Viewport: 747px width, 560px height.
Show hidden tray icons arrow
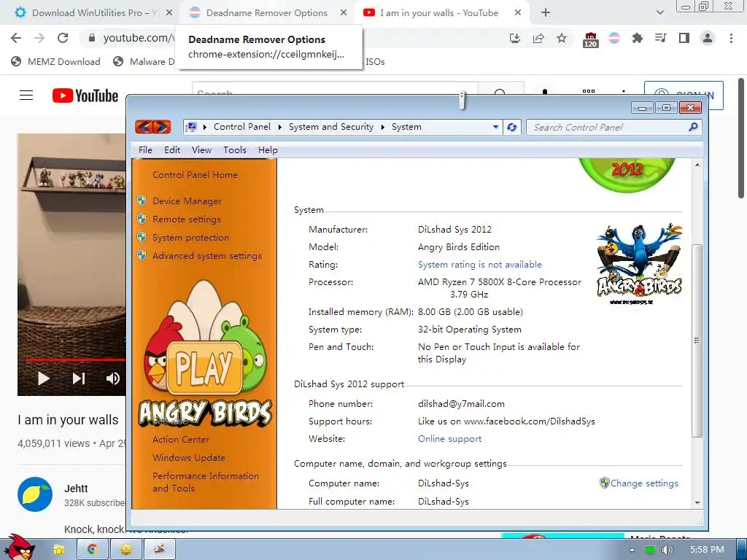point(632,550)
